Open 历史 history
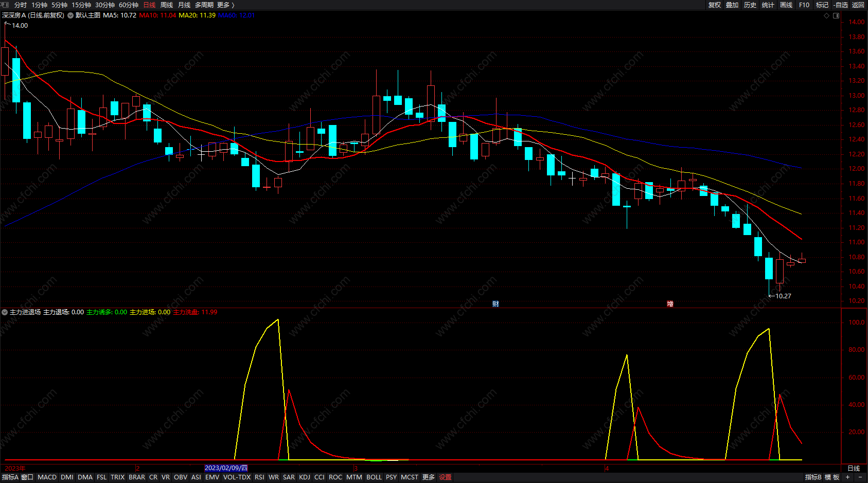The width and height of the screenshot is (868, 483). click(x=750, y=5)
